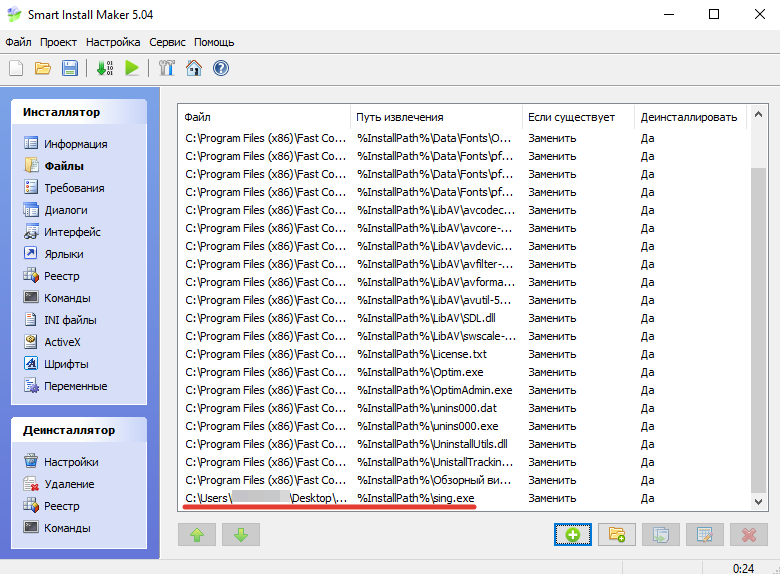Select the %InstallPath%\LibAV\avcodec... row
This screenshot has width=780, height=574.
click(464, 210)
